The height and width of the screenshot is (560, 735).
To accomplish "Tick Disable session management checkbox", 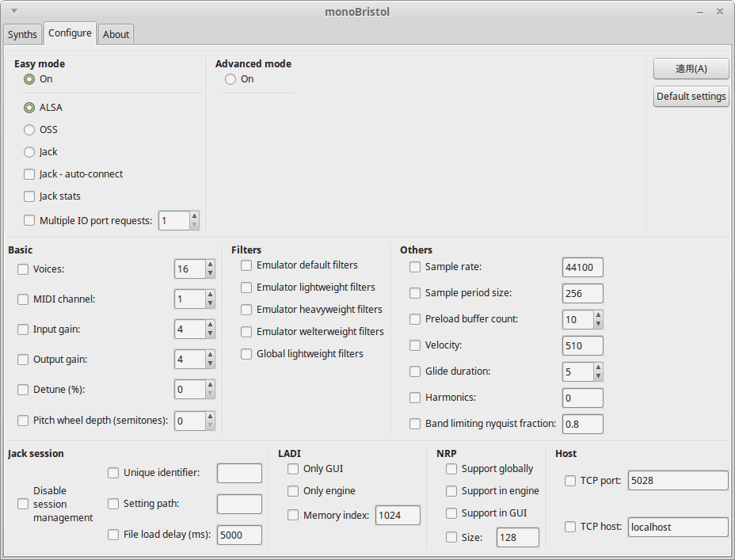I will (x=23, y=504).
